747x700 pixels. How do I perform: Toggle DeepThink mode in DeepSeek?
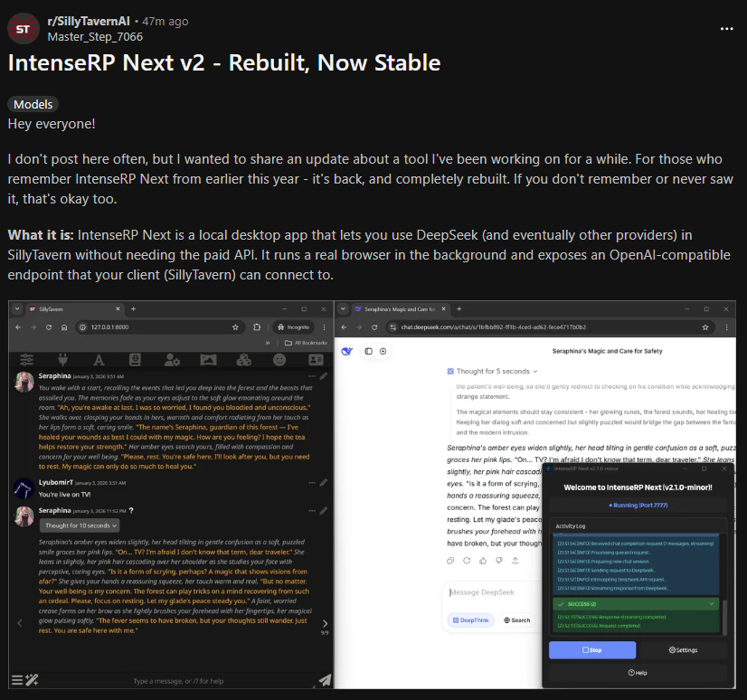click(x=470, y=620)
